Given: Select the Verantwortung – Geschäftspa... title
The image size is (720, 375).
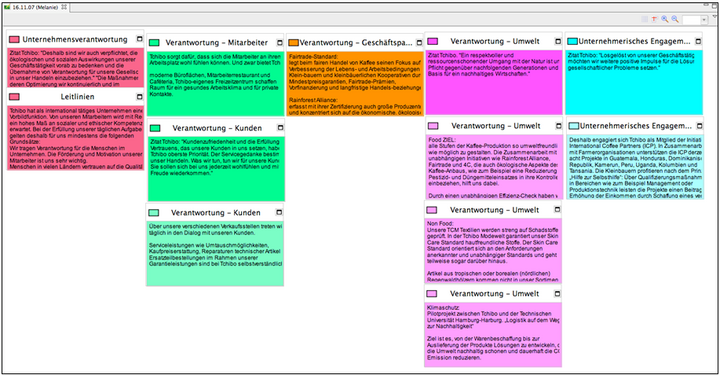Looking at the screenshot, I should 356,43.
